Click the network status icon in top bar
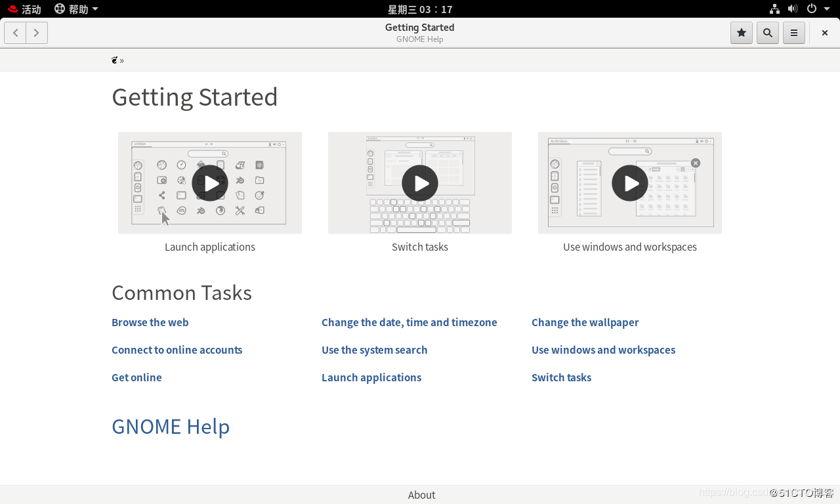 tap(774, 9)
